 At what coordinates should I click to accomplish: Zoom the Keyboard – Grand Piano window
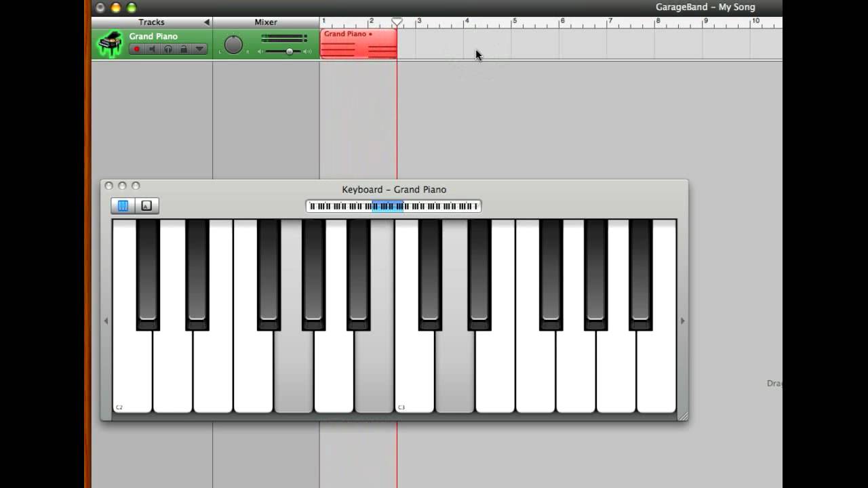coord(136,186)
